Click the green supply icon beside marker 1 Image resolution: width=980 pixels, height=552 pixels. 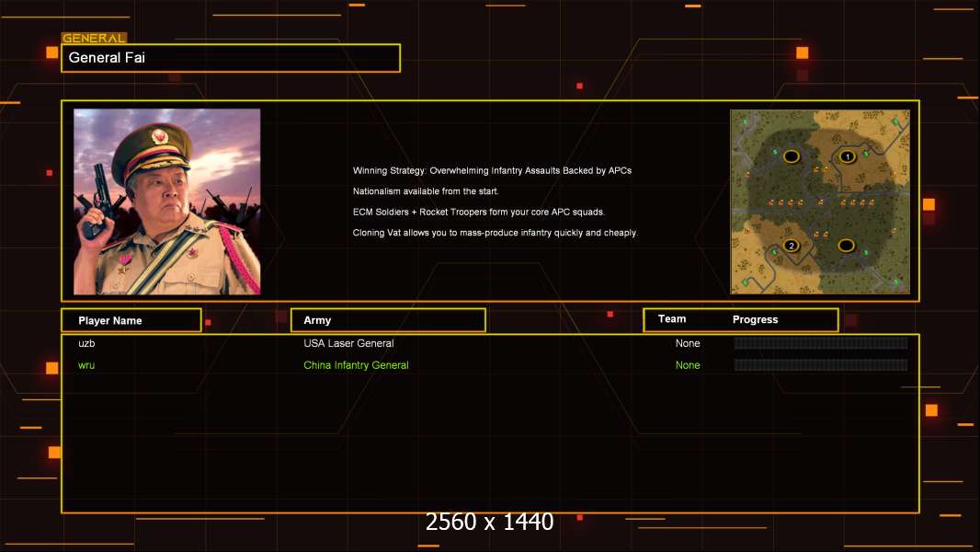coord(866,154)
